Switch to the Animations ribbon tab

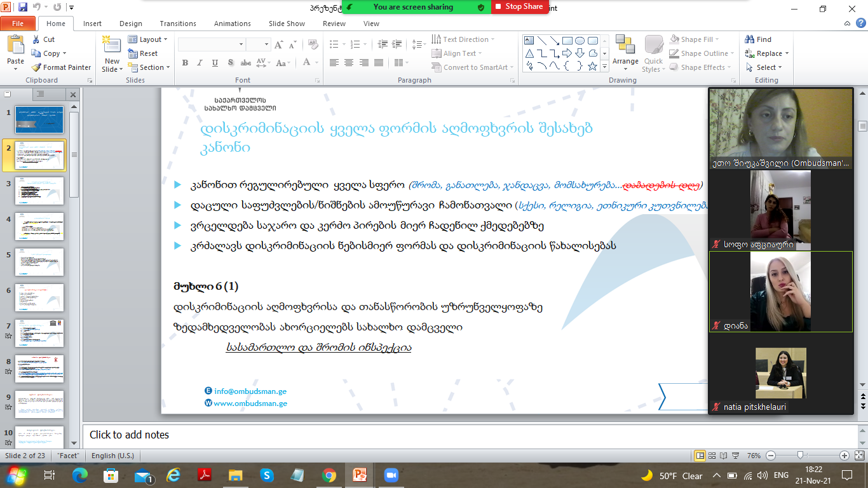tap(232, 24)
